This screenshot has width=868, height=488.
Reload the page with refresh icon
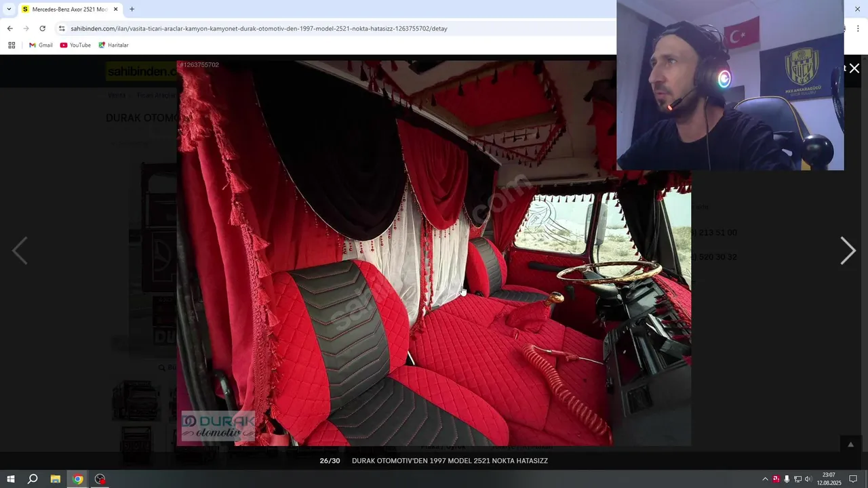[42, 28]
